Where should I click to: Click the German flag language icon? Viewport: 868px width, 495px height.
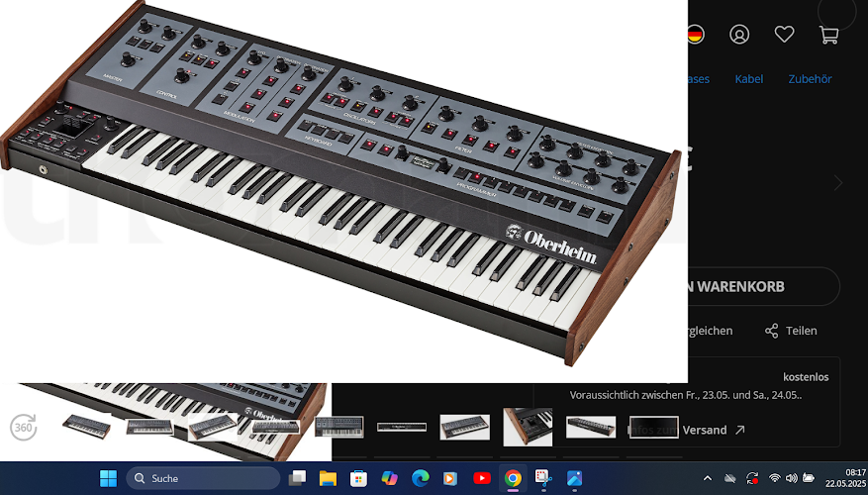click(x=696, y=35)
